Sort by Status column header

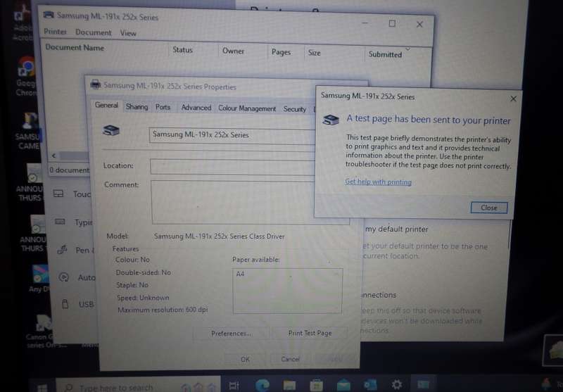(x=182, y=50)
